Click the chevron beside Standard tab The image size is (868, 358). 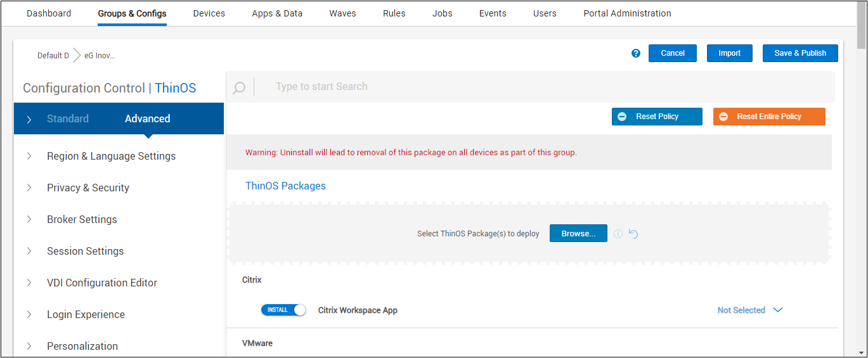coord(29,119)
